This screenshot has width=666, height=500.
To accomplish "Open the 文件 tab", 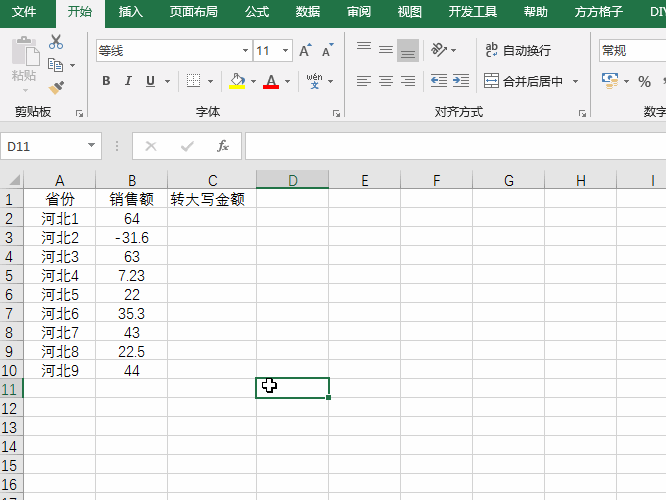I will [x=24, y=11].
